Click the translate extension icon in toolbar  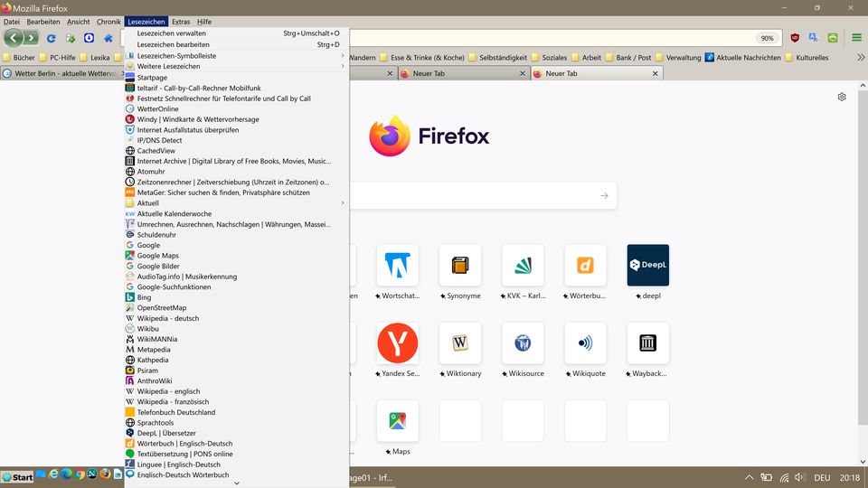click(814, 38)
